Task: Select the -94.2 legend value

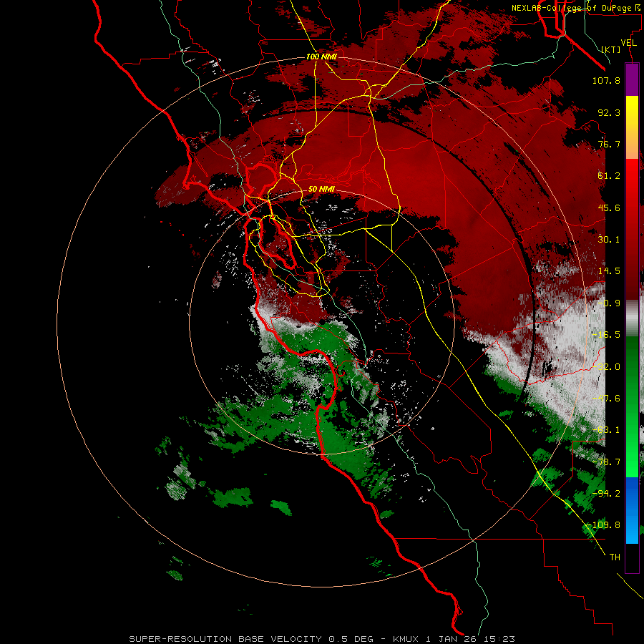Action: 606,494
